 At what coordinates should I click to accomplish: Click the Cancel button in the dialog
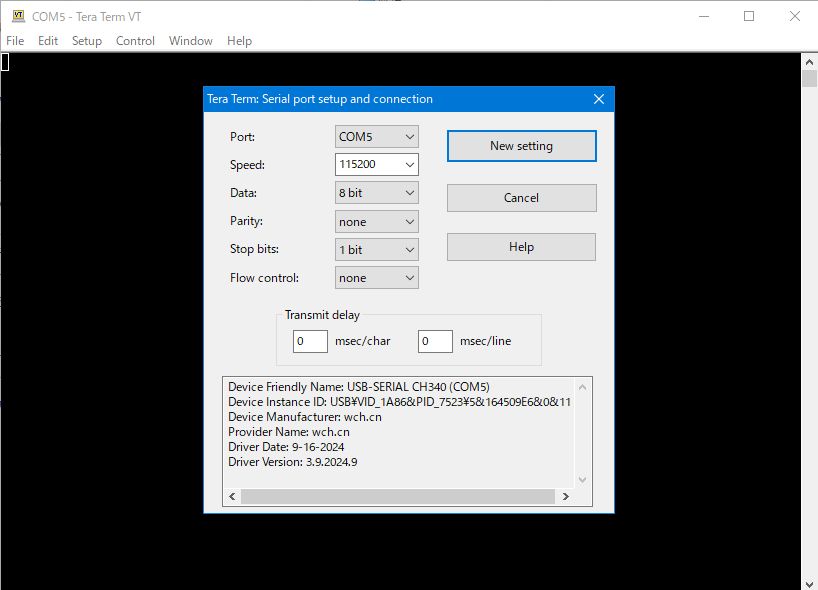click(x=521, y=197)
